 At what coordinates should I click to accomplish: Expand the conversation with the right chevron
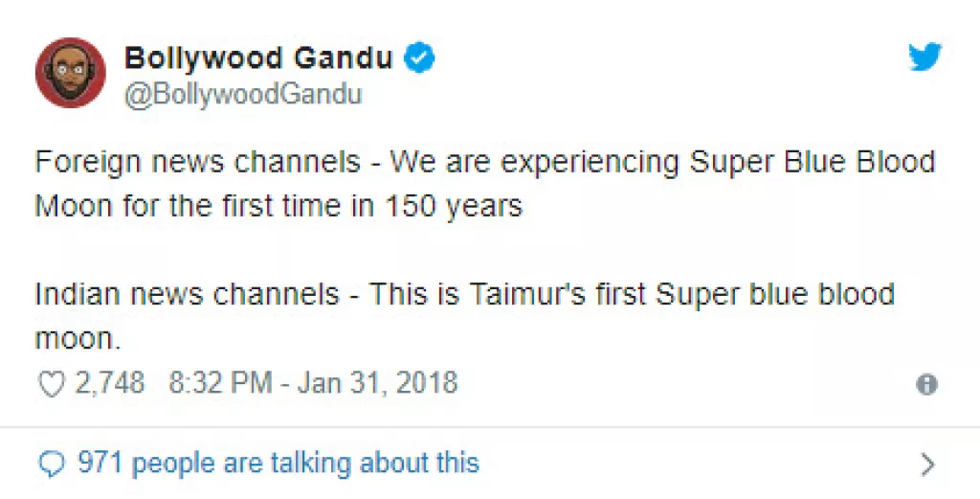pos(926,465)
